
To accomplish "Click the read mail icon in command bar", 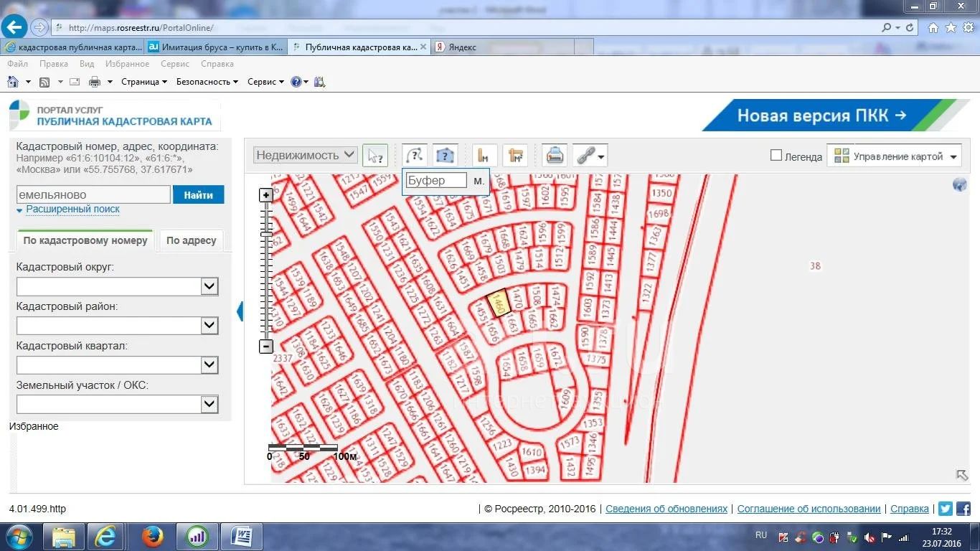I will tap(74, 82).
